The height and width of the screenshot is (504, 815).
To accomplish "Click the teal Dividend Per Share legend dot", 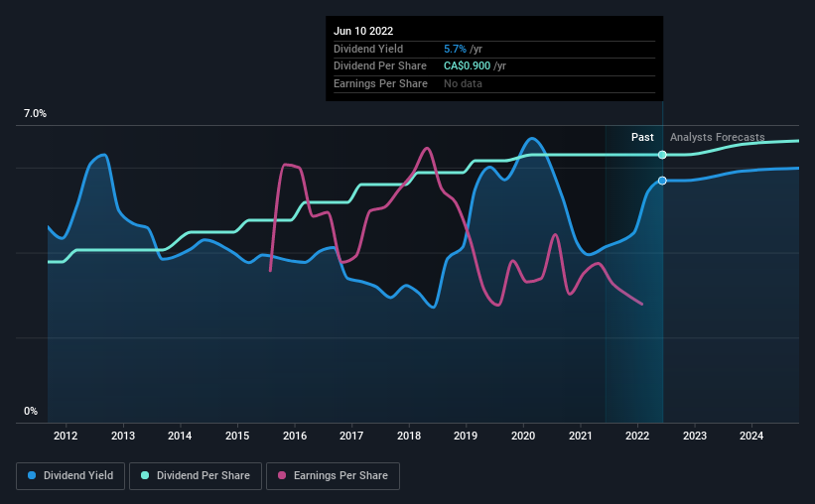I will point(145,475).
